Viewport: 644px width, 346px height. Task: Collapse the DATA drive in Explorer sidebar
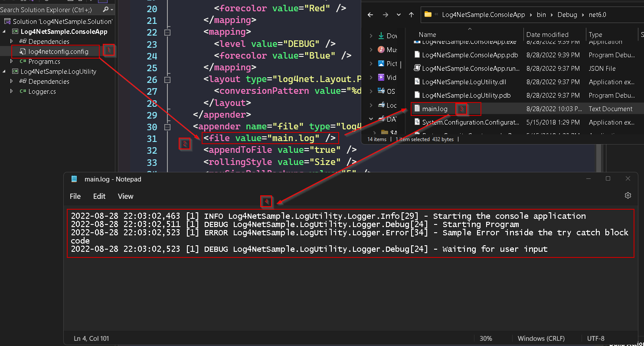tap(372, 119)
